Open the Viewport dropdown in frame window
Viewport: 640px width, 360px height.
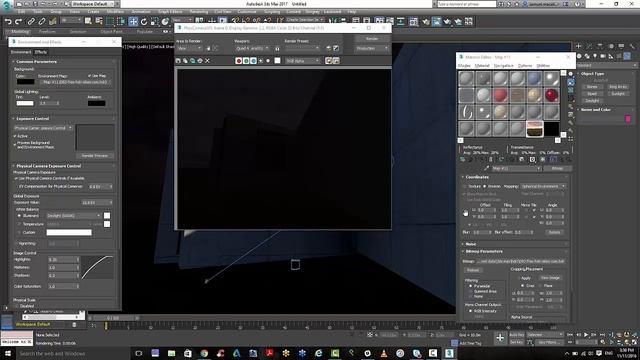point(252,48)
